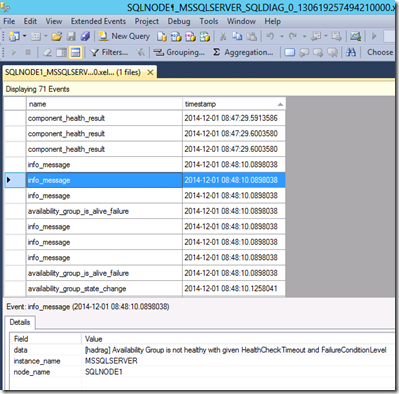Open the View menu
The width and height of the screenshot is (399, 394).
pyautogui.click(x=54, y=21)
